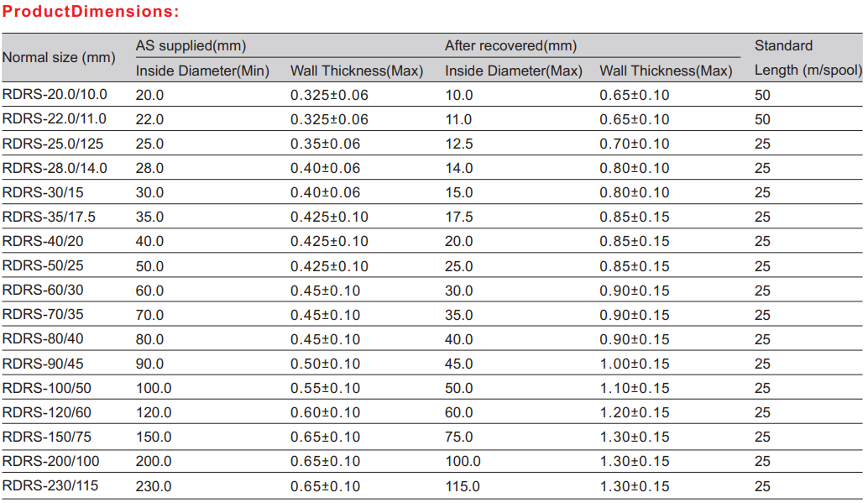Screen dimensions: 868x503
Task: Click the Inside Diameter(Max) subheader
Action: coord(513,71)
